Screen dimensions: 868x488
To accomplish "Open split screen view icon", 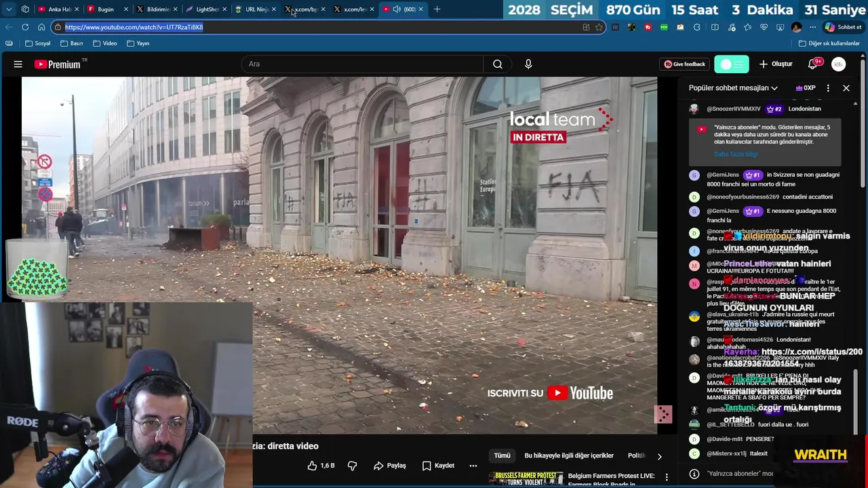I will 715,27.
